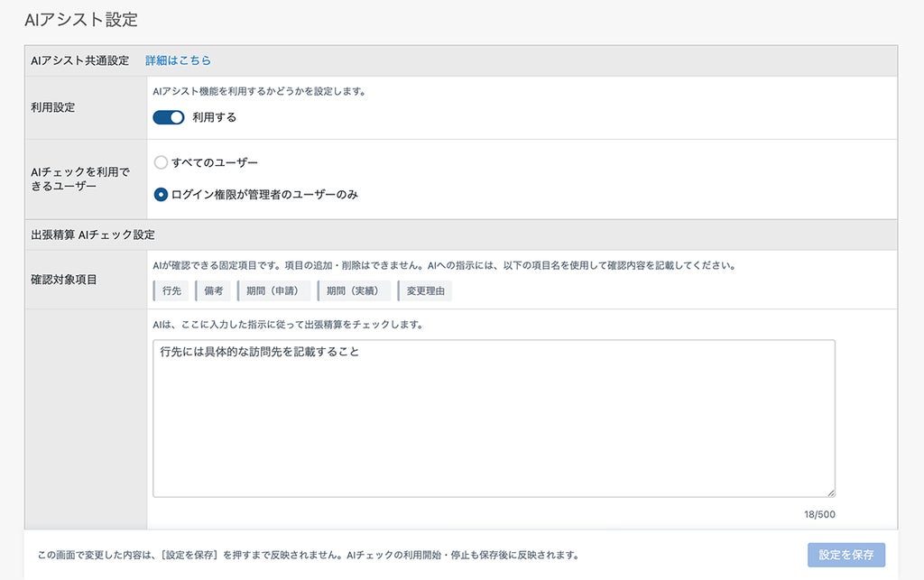
Task: Click the 設定を保存 button
Action: coord(846,555)
